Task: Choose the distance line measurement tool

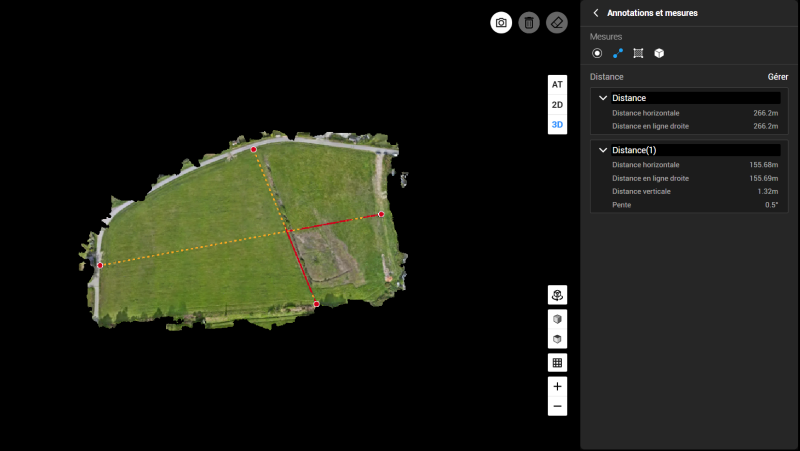Action: 618,53
